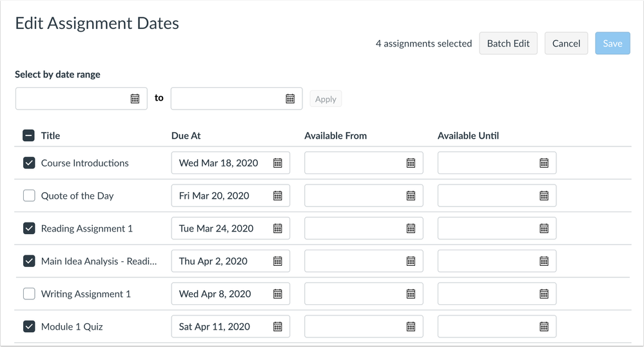Screen dimensions: 644x347
Task: Open Available From calendar for Reading Assignment 1
Action: (411, 228)
